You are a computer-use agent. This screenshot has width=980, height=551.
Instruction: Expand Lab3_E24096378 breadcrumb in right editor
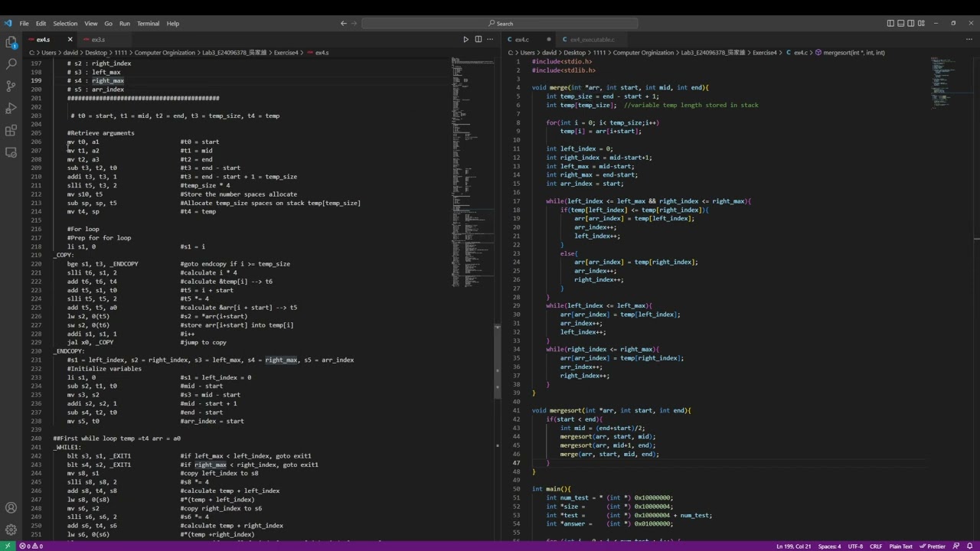pyautogui.click(x=713, y=53)
